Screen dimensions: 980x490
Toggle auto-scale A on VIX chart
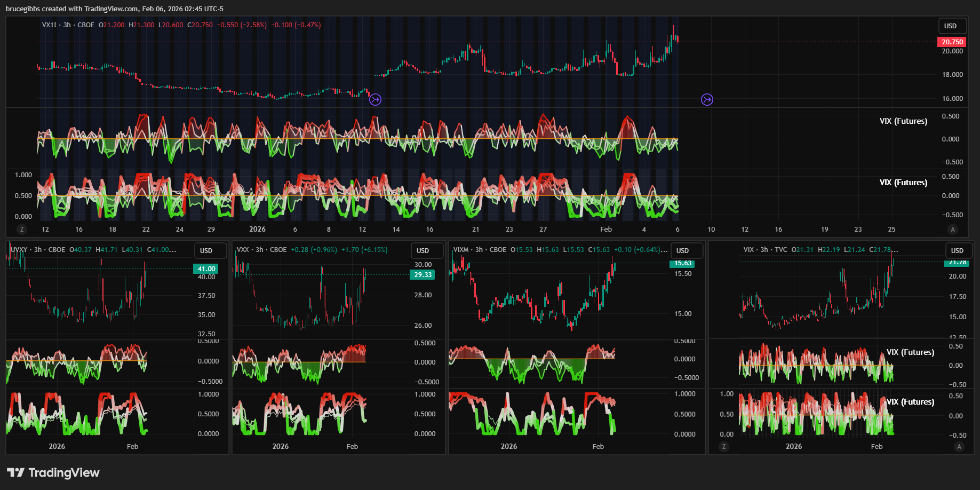click(959, 447)
